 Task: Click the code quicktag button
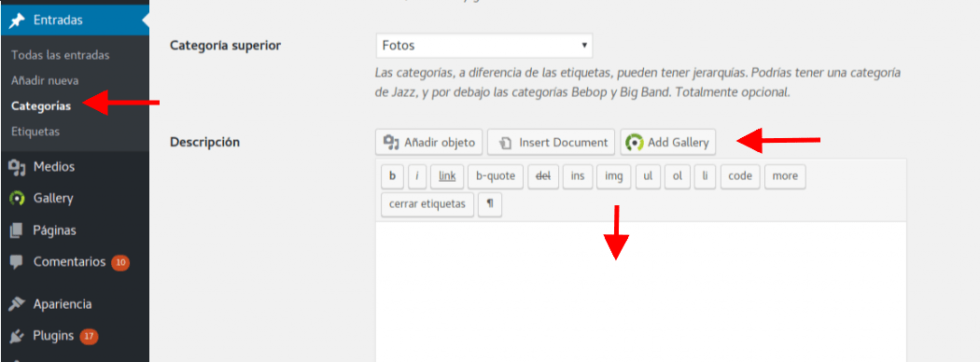point(740,176)
